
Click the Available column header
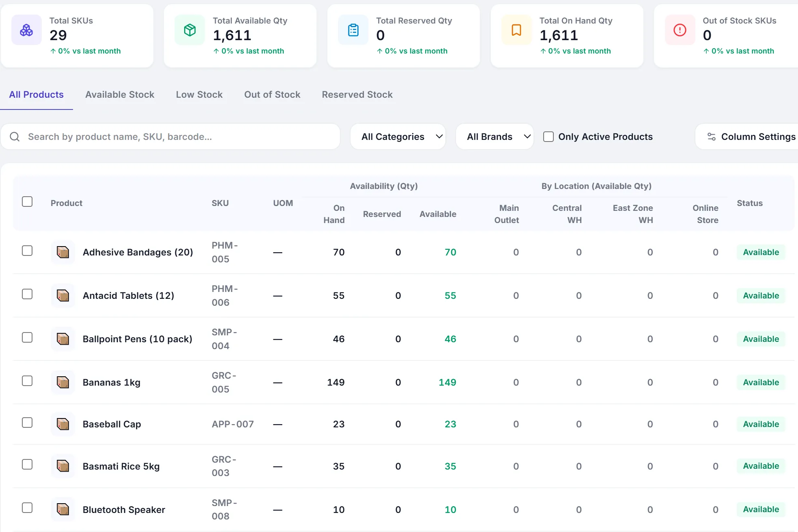(x=438, y=214)
